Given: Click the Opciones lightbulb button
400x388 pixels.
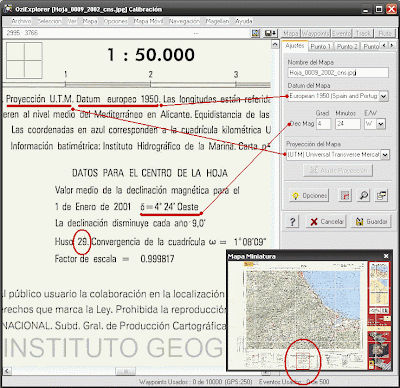Looking at the screenshot, I should pyautogui.click(x=309, y=196).
